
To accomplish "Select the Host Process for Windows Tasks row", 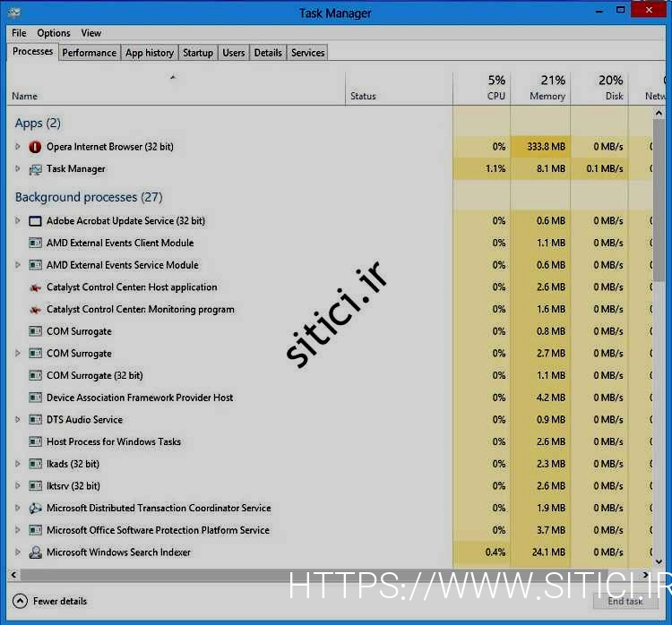I will click(330, 441).
